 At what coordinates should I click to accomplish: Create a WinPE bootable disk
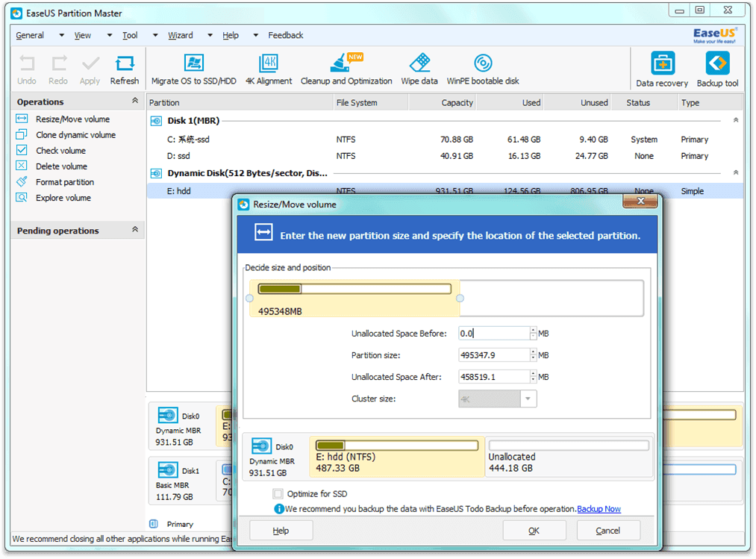click(x=483, y=70)
